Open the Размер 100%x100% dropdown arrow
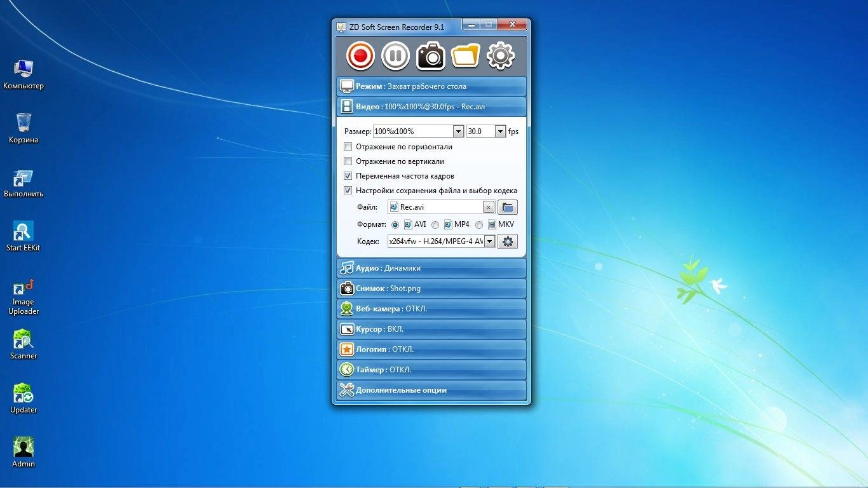 [x=458, y=132]
